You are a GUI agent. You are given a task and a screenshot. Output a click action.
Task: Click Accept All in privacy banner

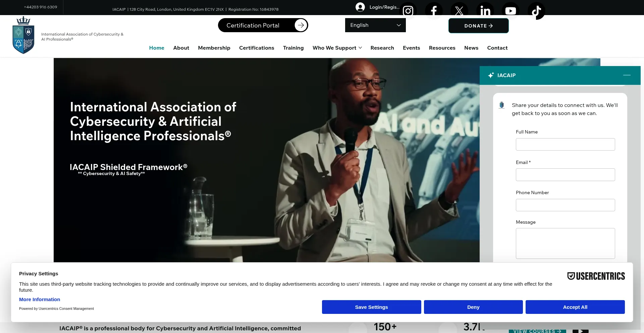pos(575,307)
